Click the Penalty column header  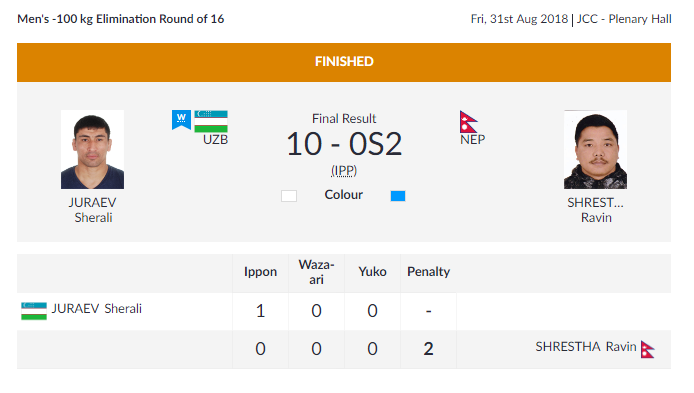428,272
